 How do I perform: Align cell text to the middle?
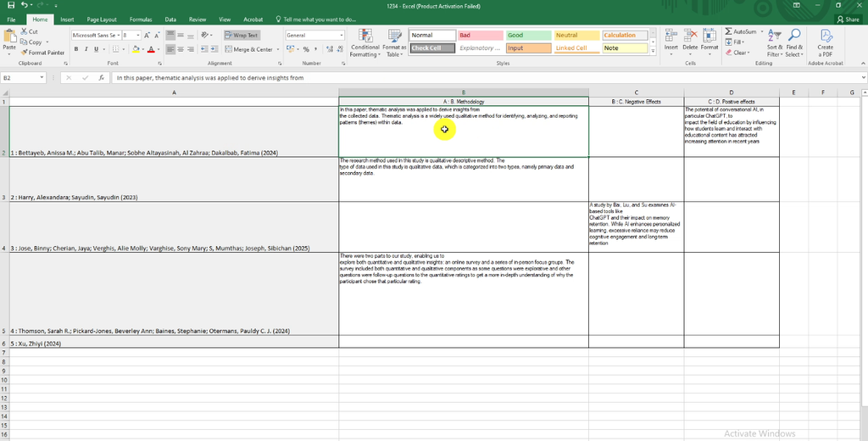tap(181, 36)
